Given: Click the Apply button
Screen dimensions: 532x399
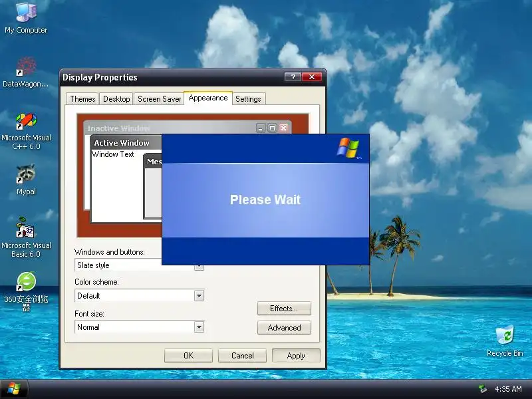Looking at the screenshot, I should click(x=296, y=356).
